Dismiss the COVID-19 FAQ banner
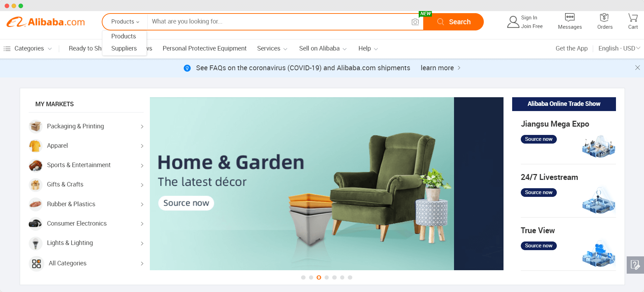 [637, 68]
